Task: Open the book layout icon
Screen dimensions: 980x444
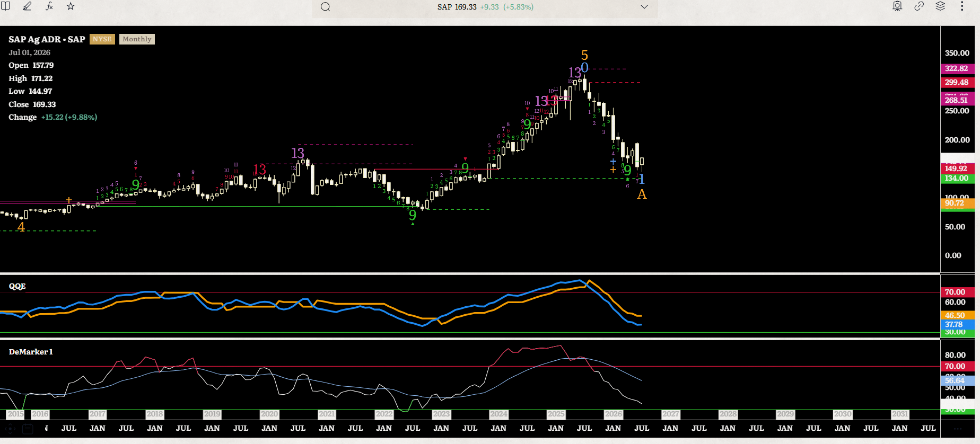Action: pyautogui.click(x=5, y=6)
